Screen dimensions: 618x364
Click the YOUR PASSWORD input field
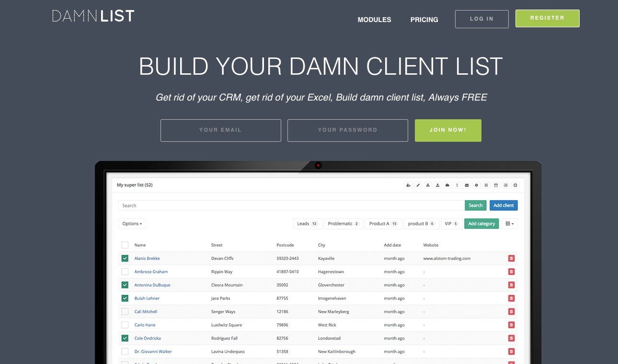pyautogui.click(x=348, y=130)
